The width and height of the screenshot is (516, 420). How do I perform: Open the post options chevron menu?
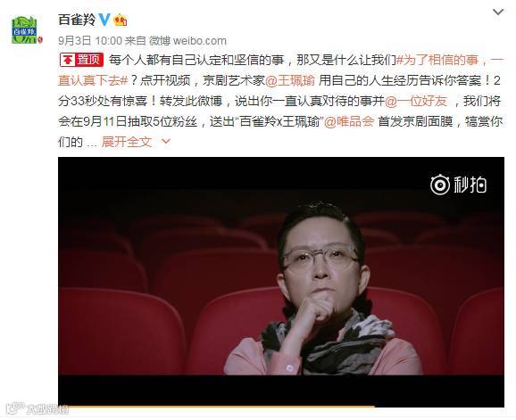[x=498, y=12]
